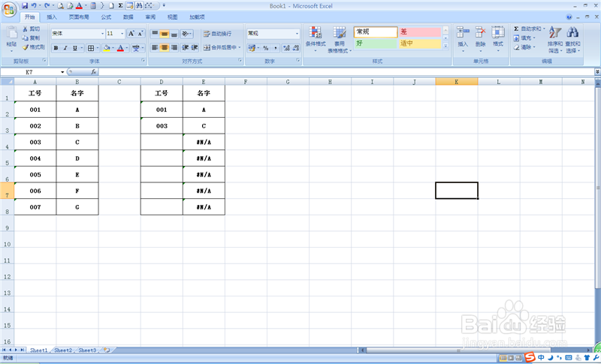Toggle bottom vertical alignment
This screenshot has width=601, height=364.
click(174, 34)
